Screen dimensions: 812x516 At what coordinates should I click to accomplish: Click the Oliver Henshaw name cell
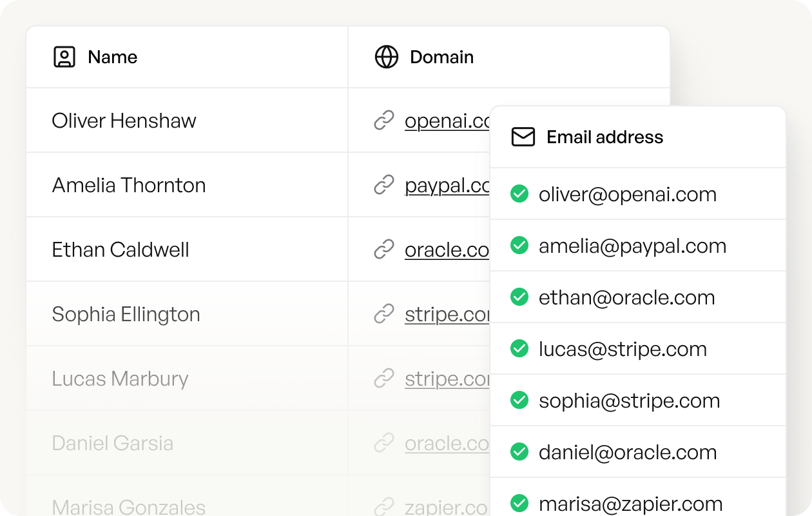[x=124, y=121]
